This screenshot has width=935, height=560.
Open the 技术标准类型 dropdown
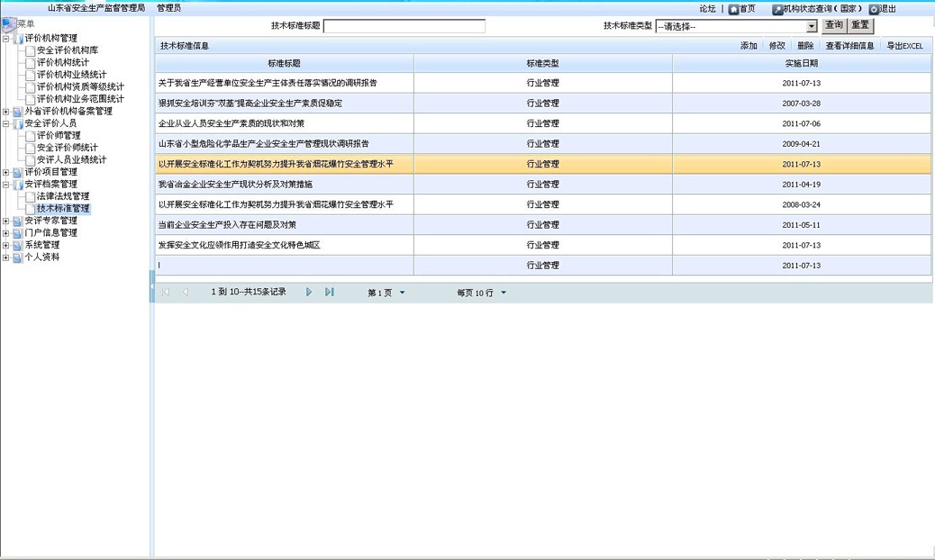811,27
